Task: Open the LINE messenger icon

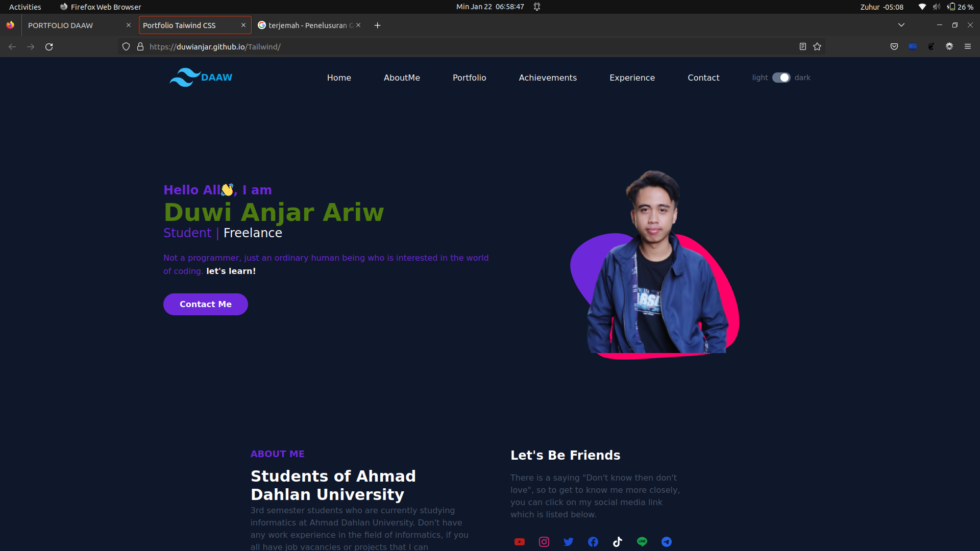Action: tap(642, 542)
